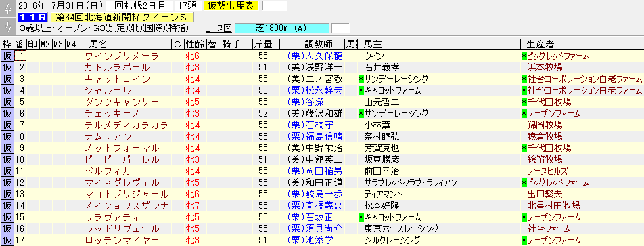644x246 pixels.
Task: Select horse name マコトブリジャール
Action: click(x=127, y=194)
